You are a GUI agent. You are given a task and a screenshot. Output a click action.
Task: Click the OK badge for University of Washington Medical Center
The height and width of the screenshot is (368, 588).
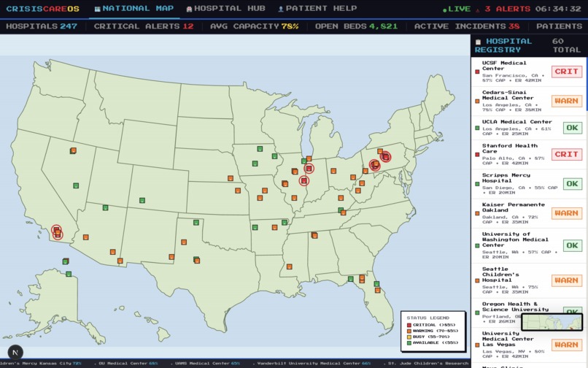coord(572,245)
